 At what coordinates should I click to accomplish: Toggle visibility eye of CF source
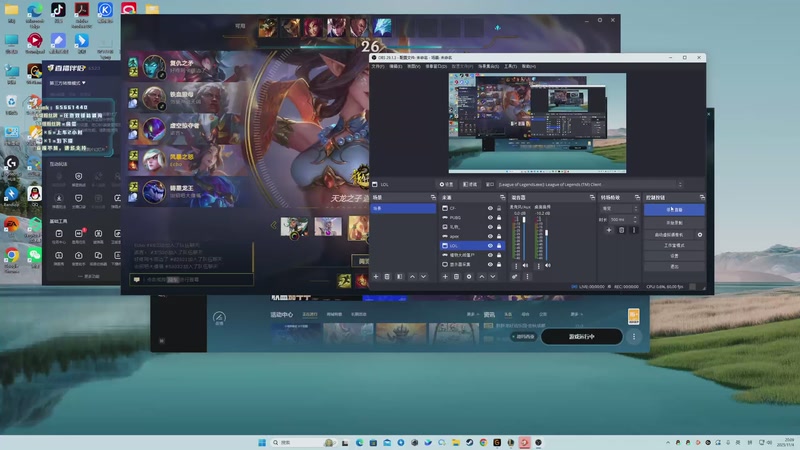coord(490,208)
